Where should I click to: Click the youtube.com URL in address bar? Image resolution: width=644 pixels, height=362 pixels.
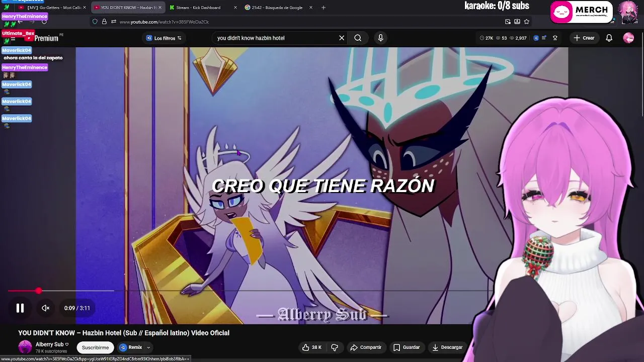tap(164, 22)
